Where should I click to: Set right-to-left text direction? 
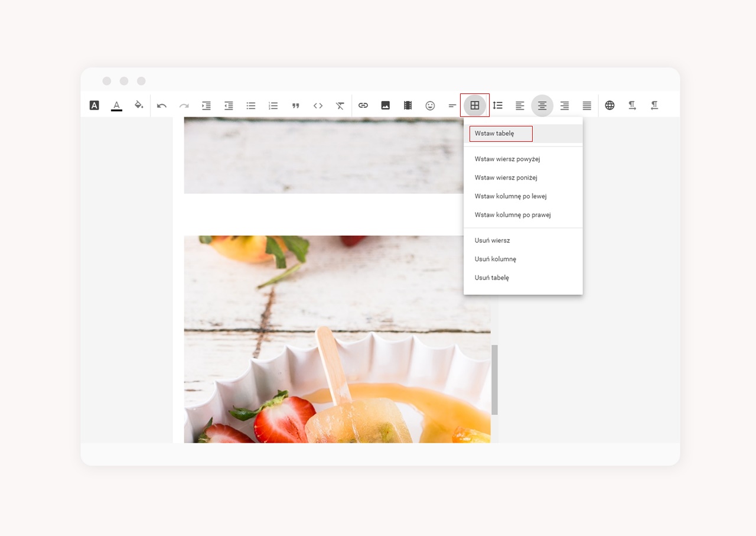[654, 106]
